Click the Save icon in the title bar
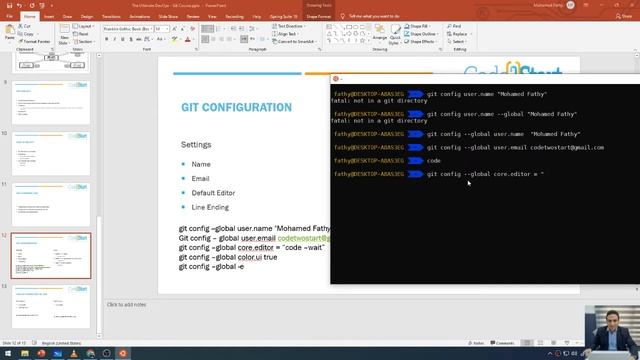 pyautogui.click(x=9, y=6)
